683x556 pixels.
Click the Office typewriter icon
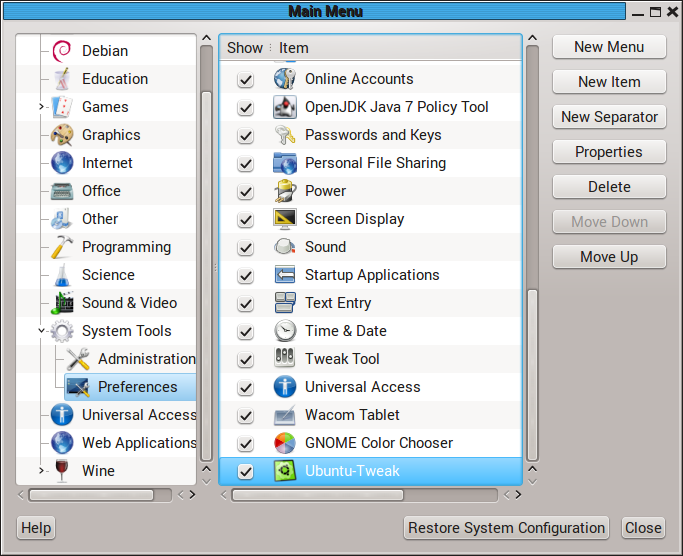(62, 191)
